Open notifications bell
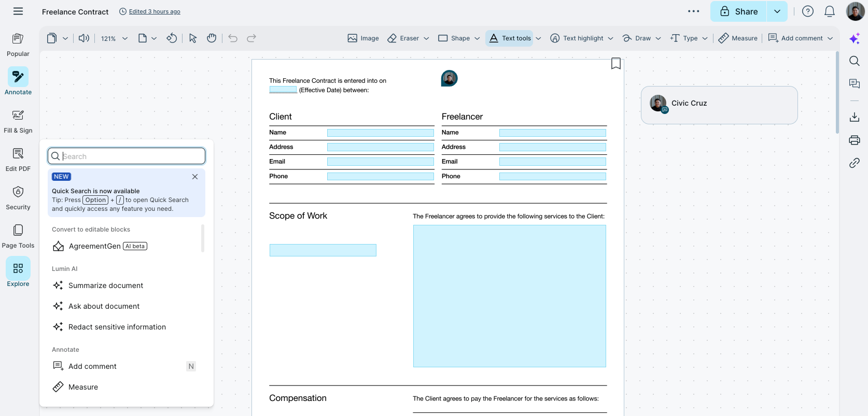This screenshot has height=416, width=868. [x=830, y=11]
